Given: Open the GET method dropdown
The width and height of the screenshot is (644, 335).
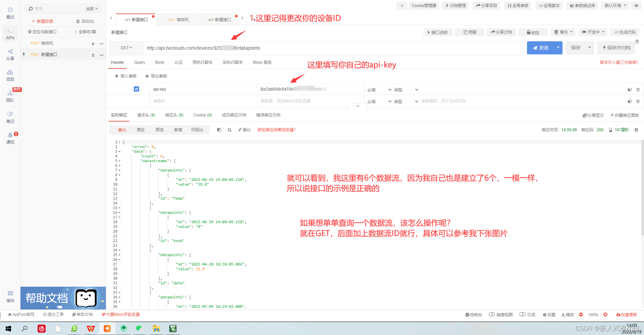Looking at the screenshot, I should [126, 48].
